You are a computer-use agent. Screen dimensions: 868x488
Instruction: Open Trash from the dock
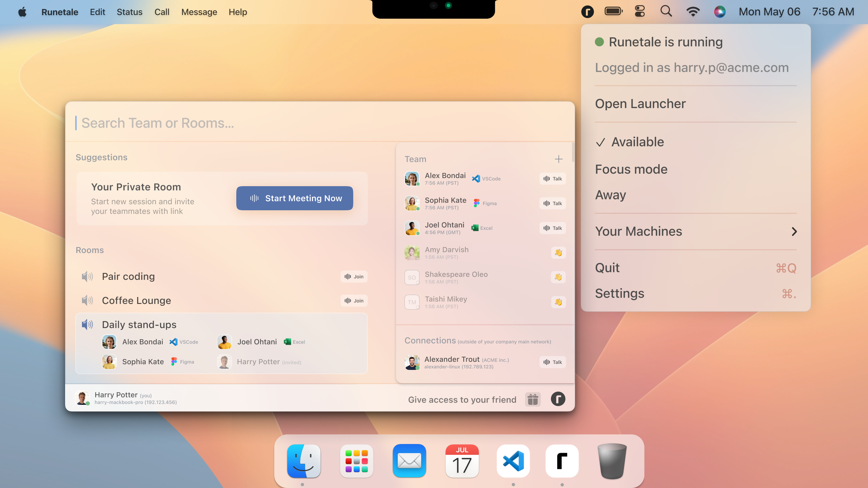[x=612, y=461]
